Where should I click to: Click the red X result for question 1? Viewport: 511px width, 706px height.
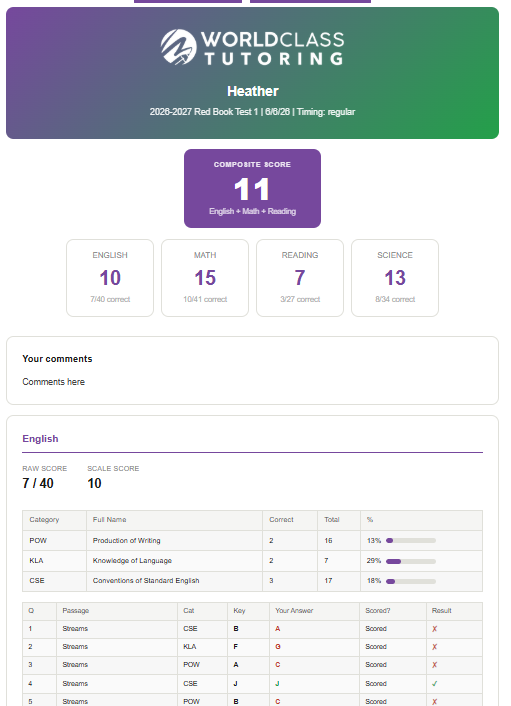coord(434,629)
